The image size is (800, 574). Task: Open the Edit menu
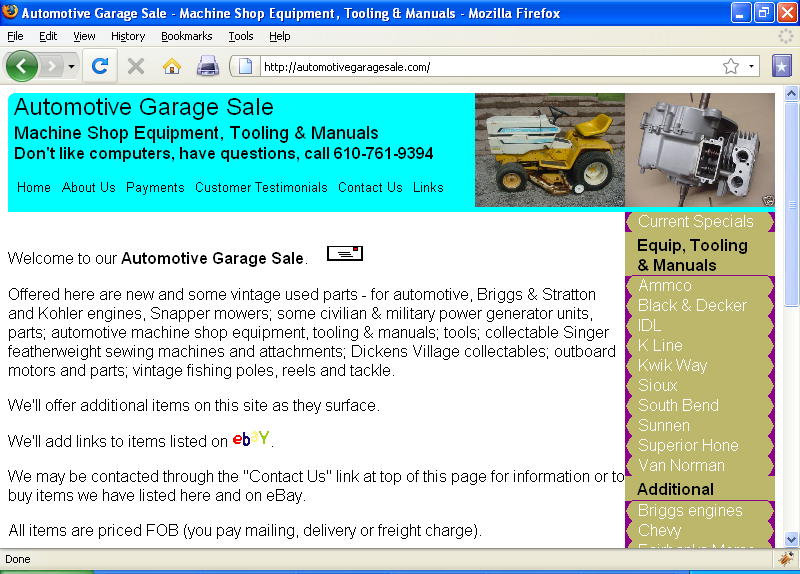[x=48, y=36]
